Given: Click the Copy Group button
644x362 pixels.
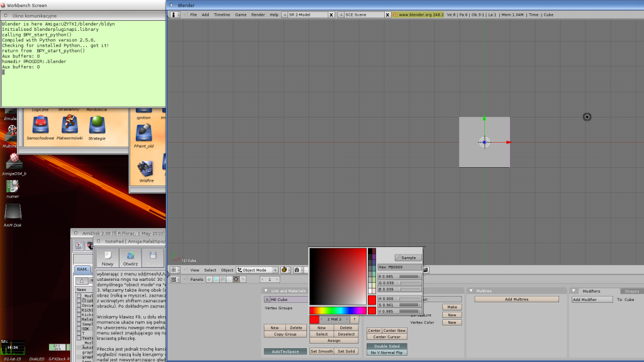Looking at the screenshot, I should tap(285, 334).
